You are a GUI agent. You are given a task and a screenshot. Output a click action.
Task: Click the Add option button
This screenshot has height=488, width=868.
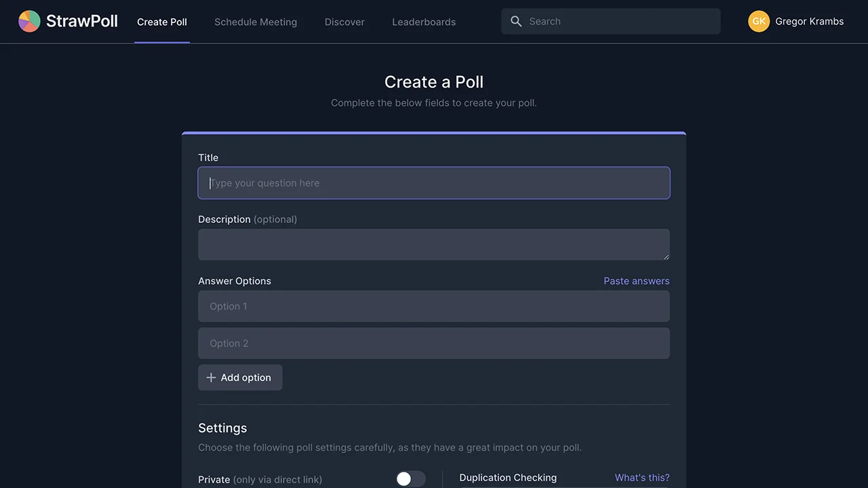click(x=240, y=377)
